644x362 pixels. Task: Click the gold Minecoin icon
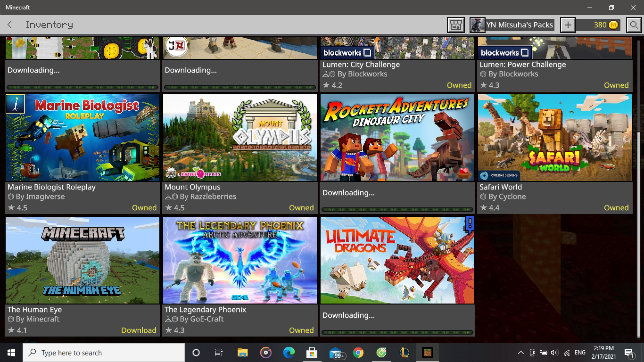click(613, 25)
